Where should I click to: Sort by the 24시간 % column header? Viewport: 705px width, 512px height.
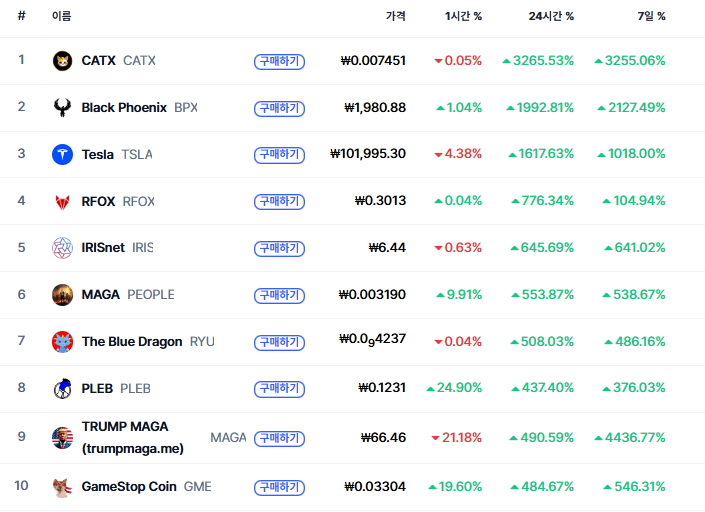[551, 16]
